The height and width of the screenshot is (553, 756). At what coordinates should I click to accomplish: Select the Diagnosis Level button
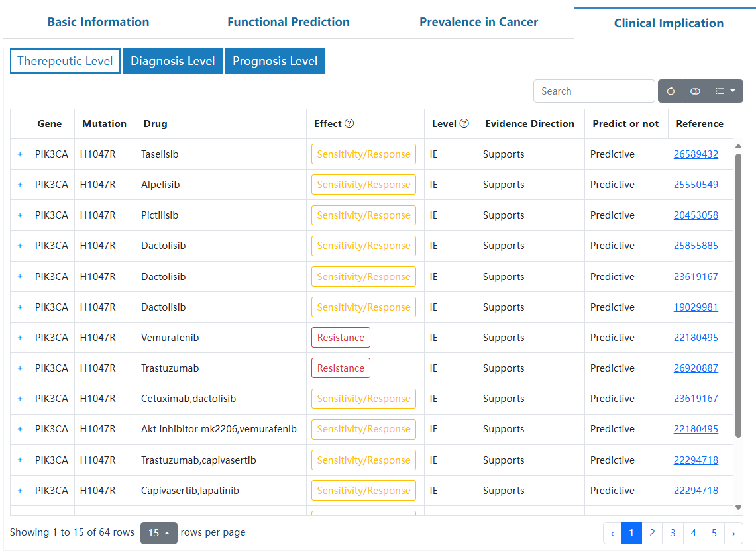point(172,61)
